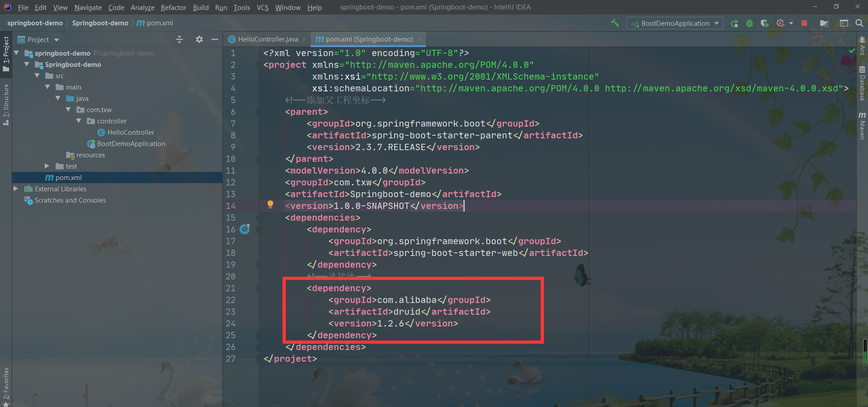The image size is (868, 407).
Task: Hide the Project panel with minus icon
Action: [215, 39]
